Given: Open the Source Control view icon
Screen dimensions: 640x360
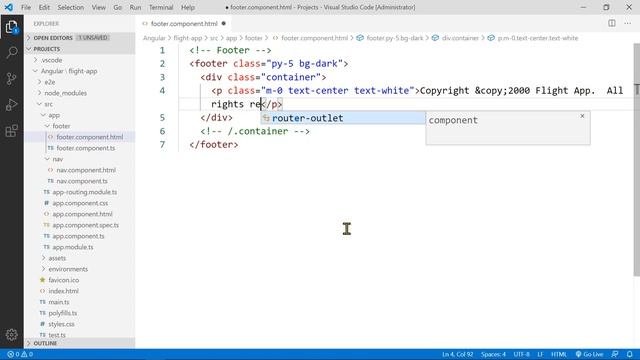Looking at the screenshot, I should tap(11, 78).
